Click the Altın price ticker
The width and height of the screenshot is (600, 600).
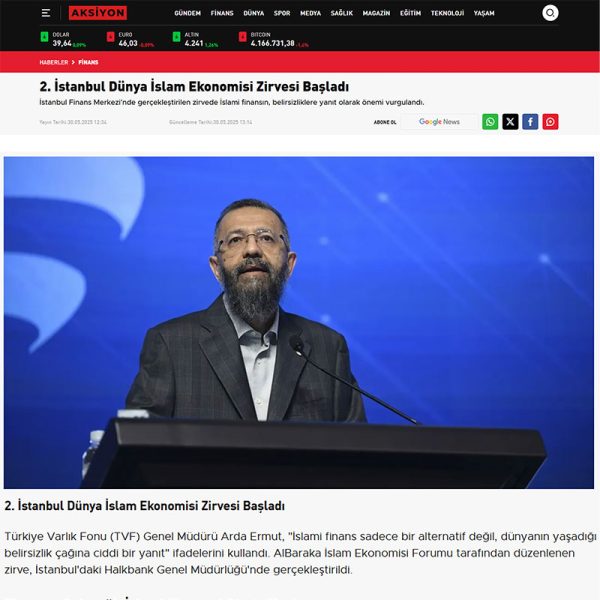(x=196, y=40)
